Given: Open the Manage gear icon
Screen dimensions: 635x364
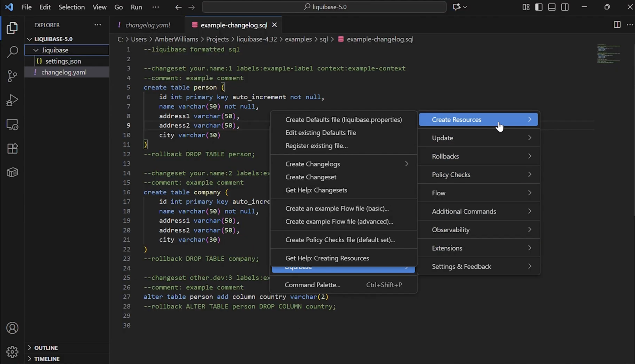Looking at the screenshot, I should [12, 352].
